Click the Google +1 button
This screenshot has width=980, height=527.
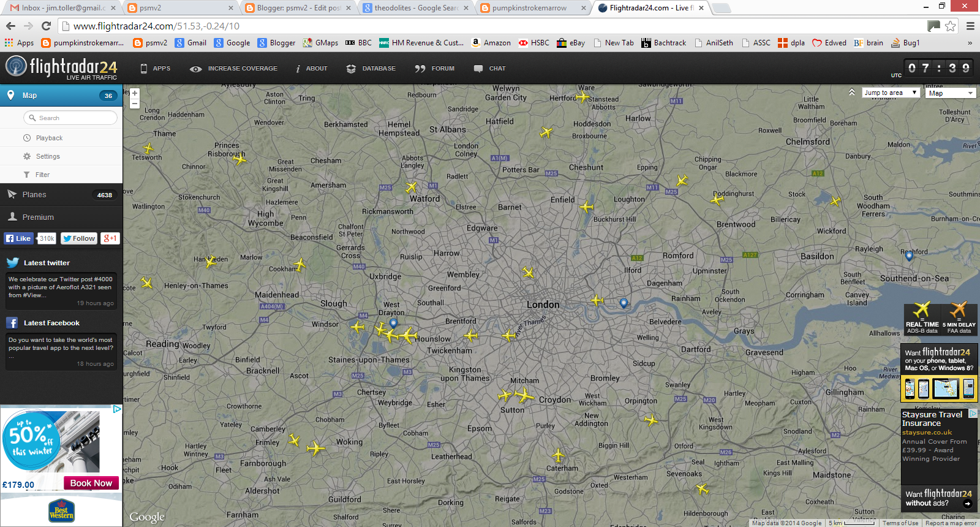110,238
